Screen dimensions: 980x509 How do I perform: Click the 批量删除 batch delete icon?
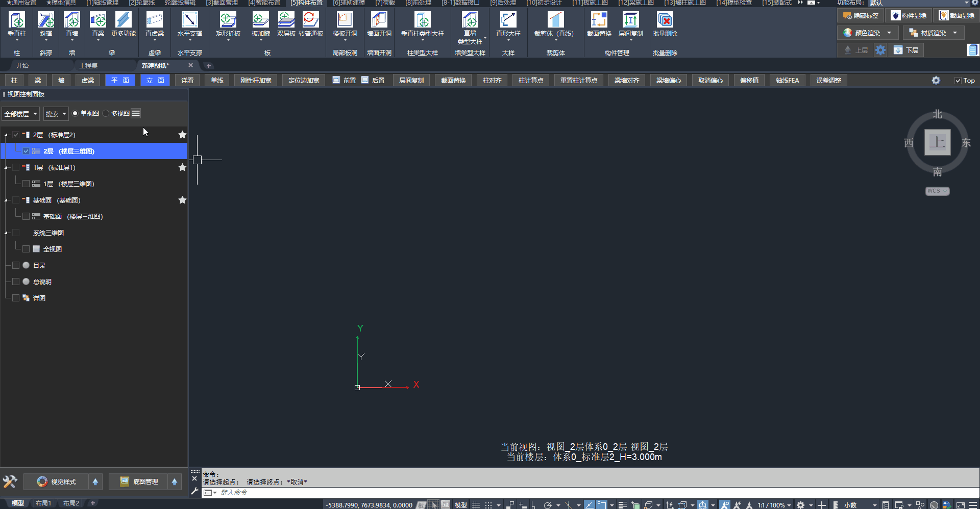pyautogui.click(x=665, y=20)
